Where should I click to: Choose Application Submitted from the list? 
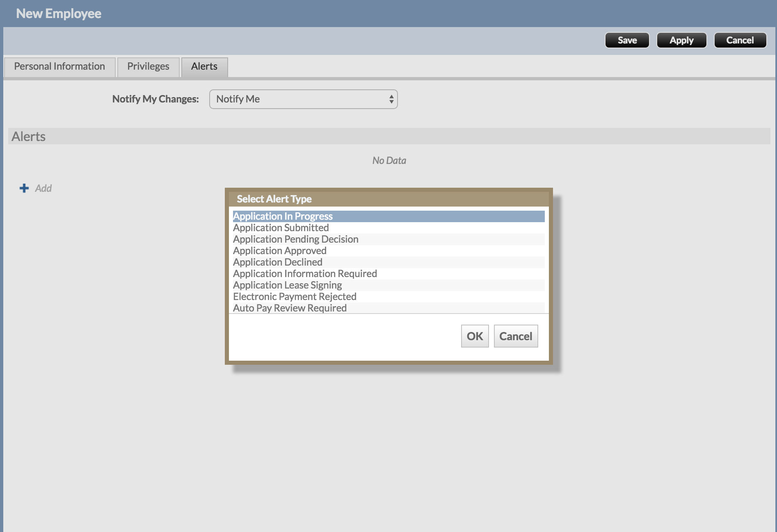tap(281, 228)
